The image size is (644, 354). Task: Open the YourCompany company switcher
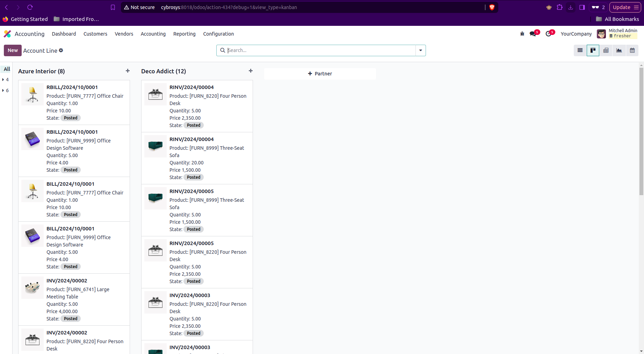pyautogui.click(x=576, y=34)
